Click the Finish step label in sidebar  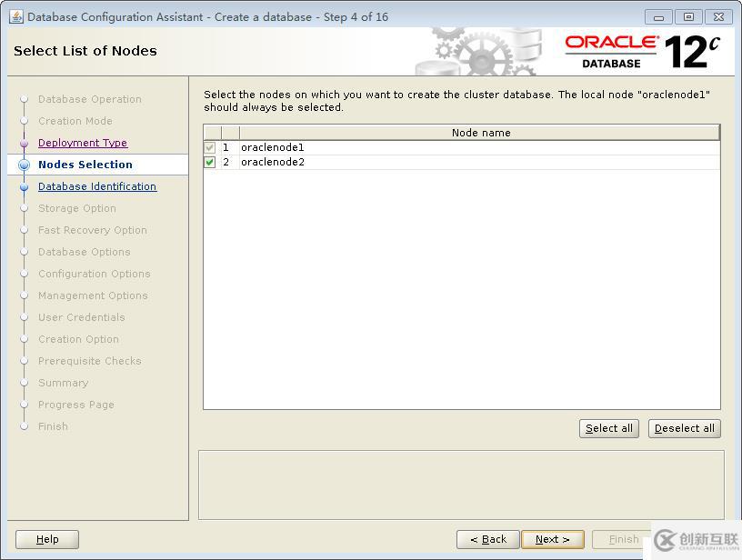tap(53, 426)
